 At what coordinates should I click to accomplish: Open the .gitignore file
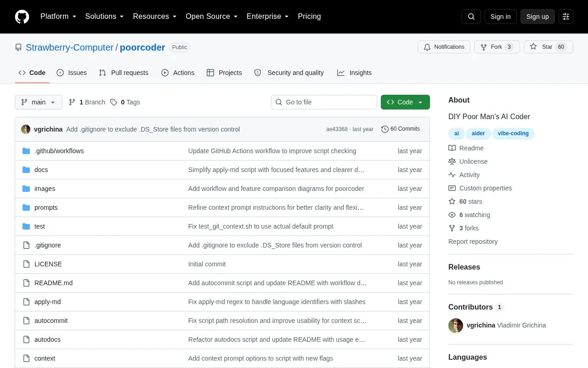[x=47, y=245]
